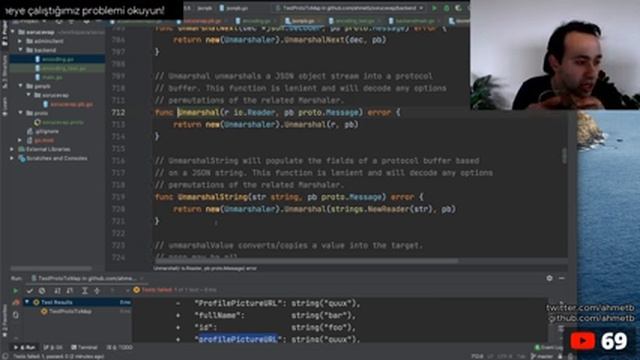Viewport: 640px width, 360px height.
Task: Rerun failed tests red icon in Run panel
Action: 16,302
